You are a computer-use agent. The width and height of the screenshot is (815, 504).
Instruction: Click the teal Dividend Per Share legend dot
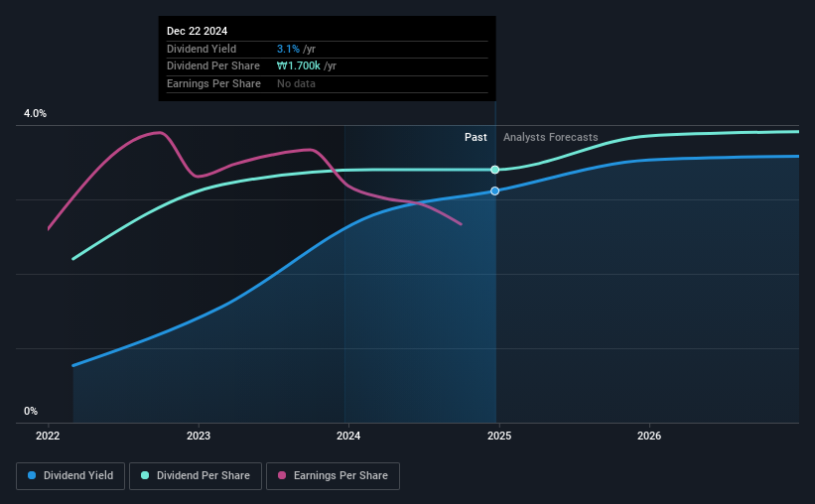point(145,475)
